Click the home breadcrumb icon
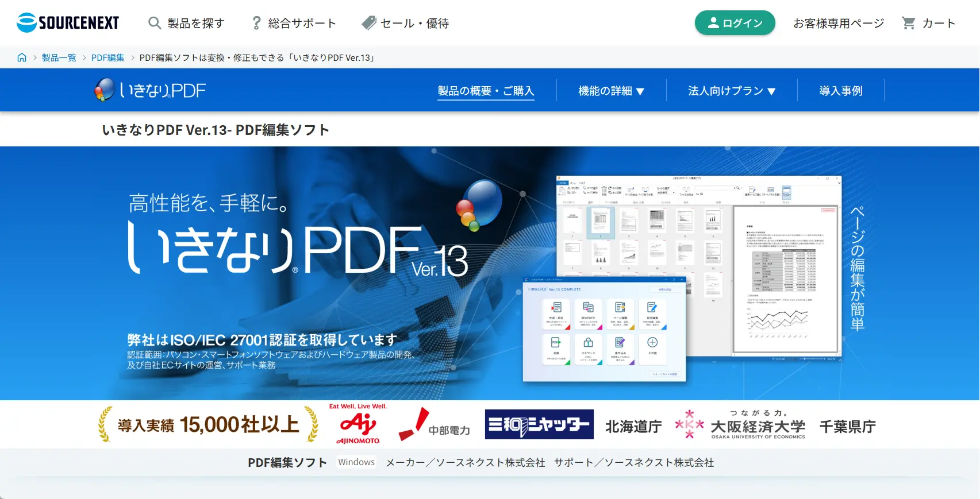This screenshot has width=980, height=499. pos(22,57)
